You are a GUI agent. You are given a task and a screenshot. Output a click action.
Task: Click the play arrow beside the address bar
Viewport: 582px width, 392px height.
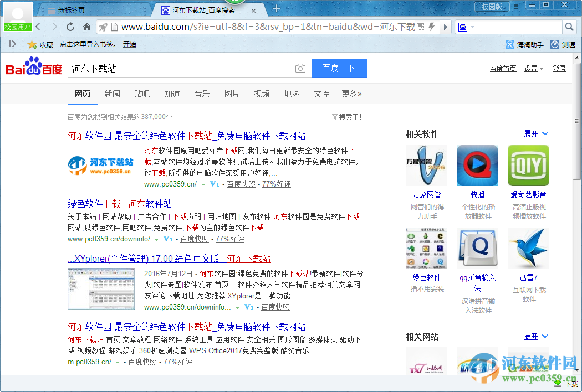[446, 27]
